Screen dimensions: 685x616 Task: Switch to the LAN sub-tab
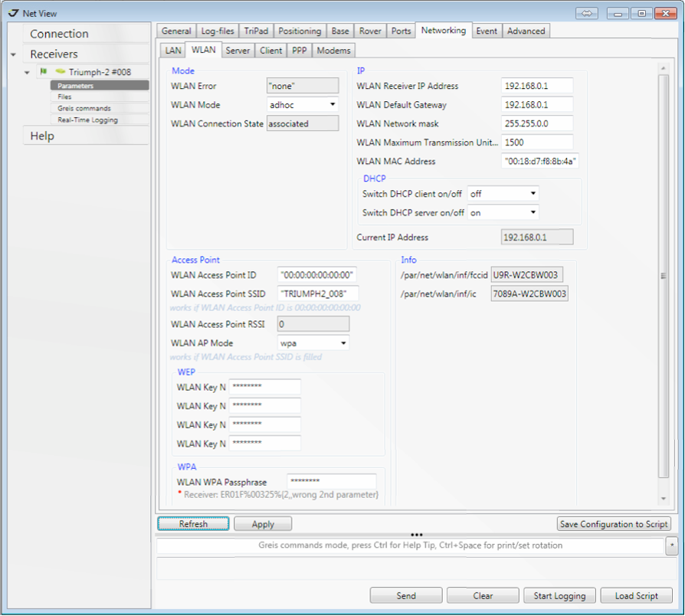[x=173, y=51]
